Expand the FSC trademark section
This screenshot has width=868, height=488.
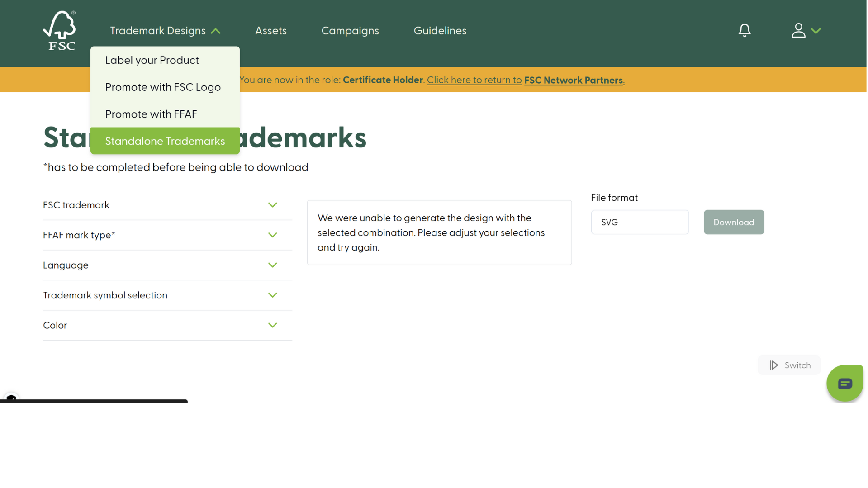272,205
